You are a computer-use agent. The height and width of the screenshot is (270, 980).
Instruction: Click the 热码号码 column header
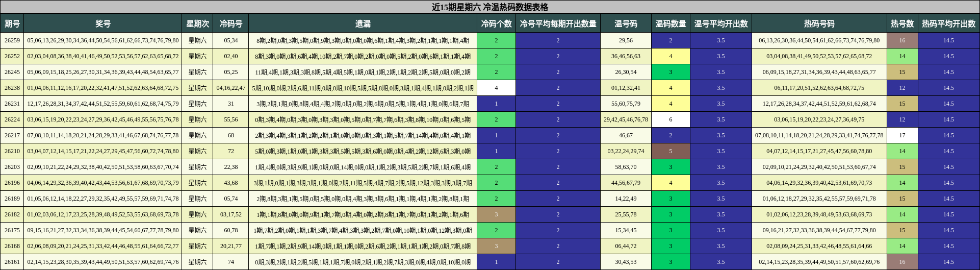[x=819, y=23]
